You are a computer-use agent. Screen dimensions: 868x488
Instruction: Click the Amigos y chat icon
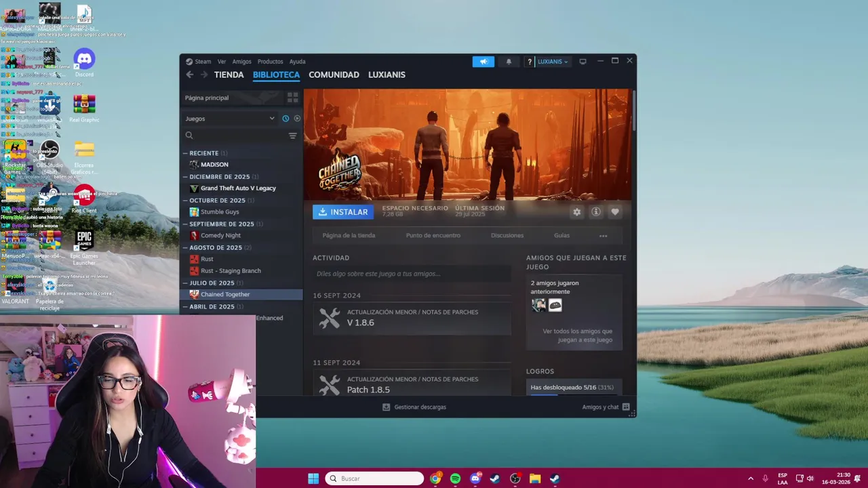point(626,407)
